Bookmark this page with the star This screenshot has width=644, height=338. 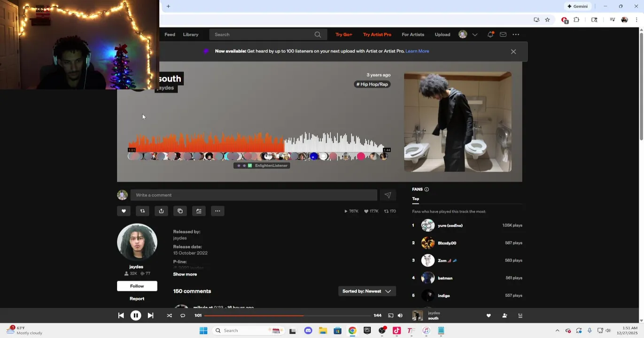pyautogui.click(x=547, y=20)
